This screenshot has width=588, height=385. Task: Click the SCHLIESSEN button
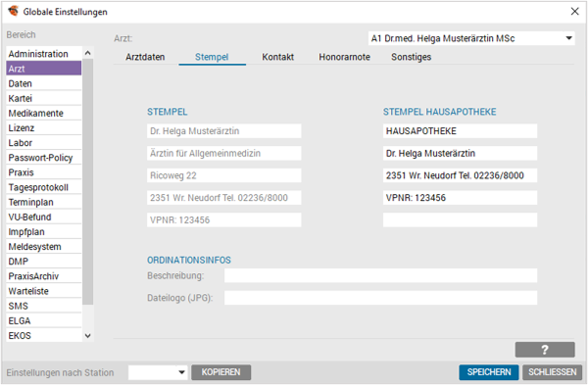(x=552, y=372)
